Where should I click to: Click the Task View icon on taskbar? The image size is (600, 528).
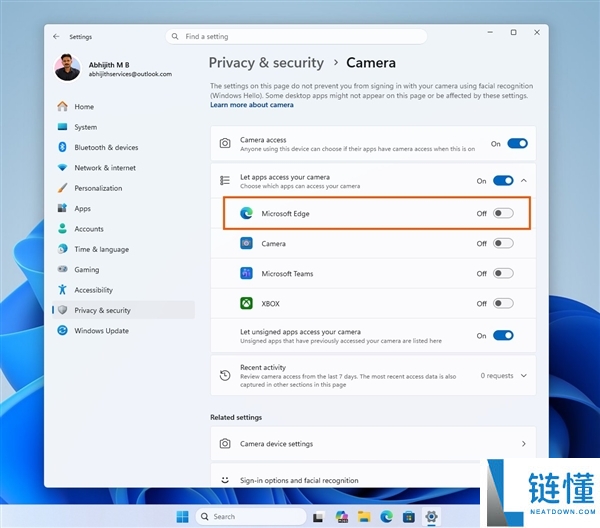tap(318, 517)
